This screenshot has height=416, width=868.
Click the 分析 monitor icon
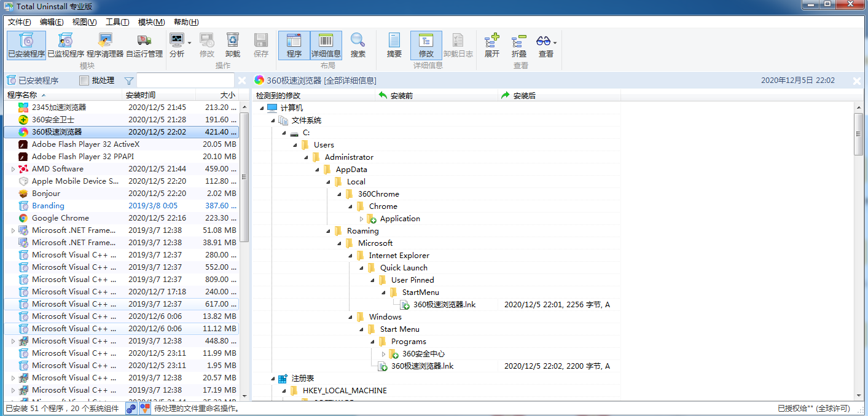coord(177,41)
